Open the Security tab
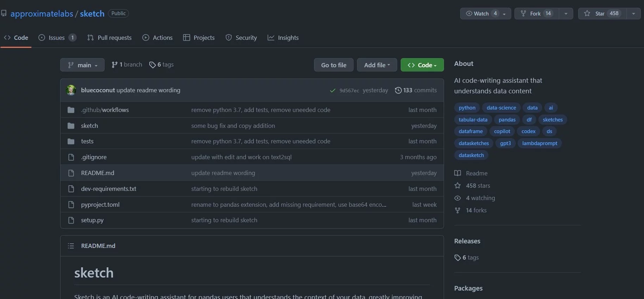This screenshot has width=644, height=299. (241, 38)
